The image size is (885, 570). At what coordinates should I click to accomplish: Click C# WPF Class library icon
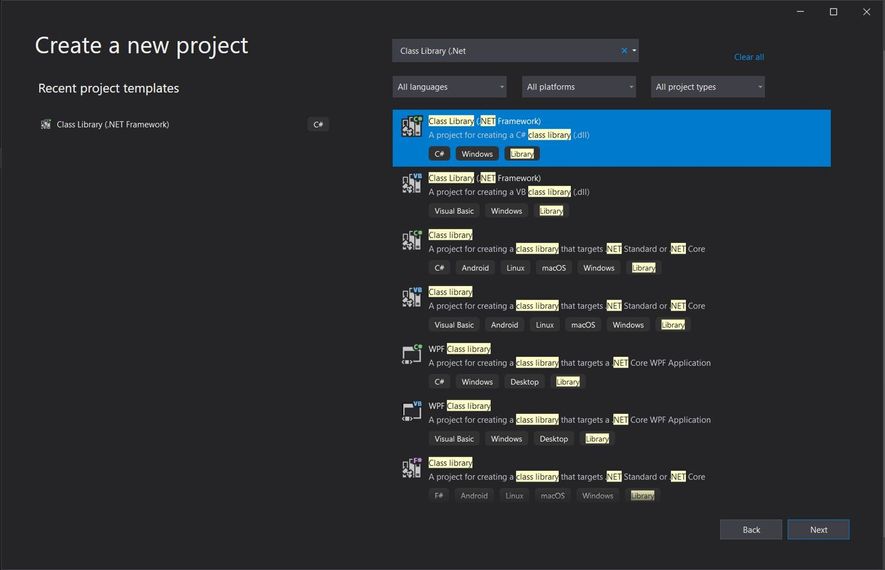click(411, 354)
